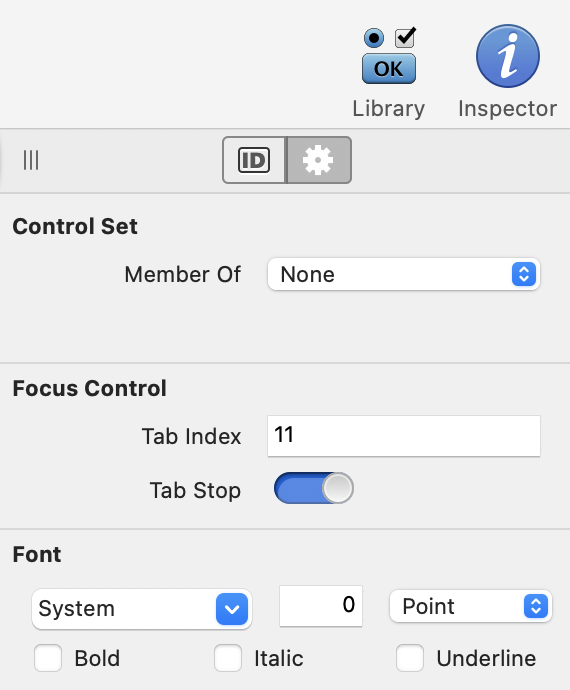Screen dimensions: 570x690
Task: Click the Focus Control section header
Action: 89,388
